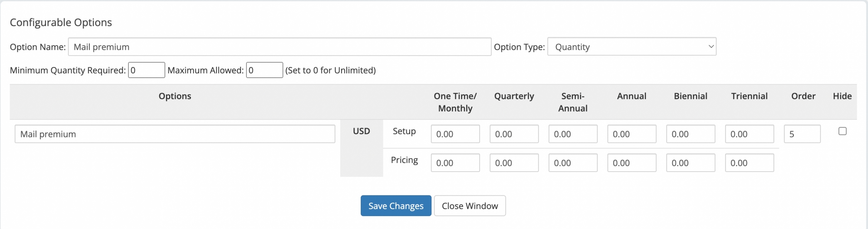Click the Pricing One Time/Monthly field

point(455,163)
